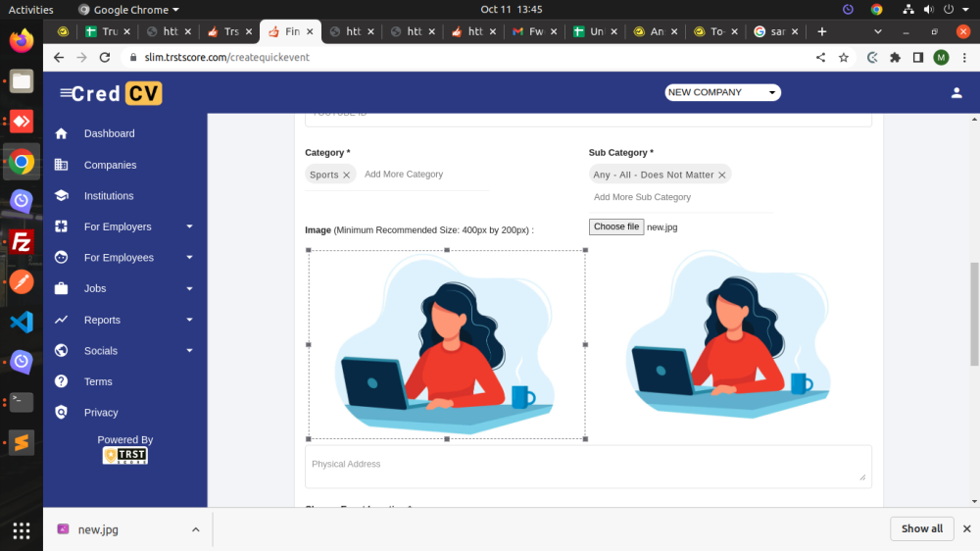Expand the Reports submenu arrow

pyautogui.click(x=189, y=320)
